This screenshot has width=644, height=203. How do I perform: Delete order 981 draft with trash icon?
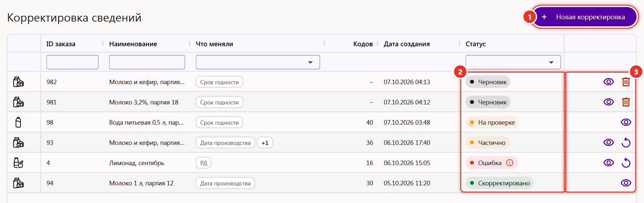tap(626, 102)
